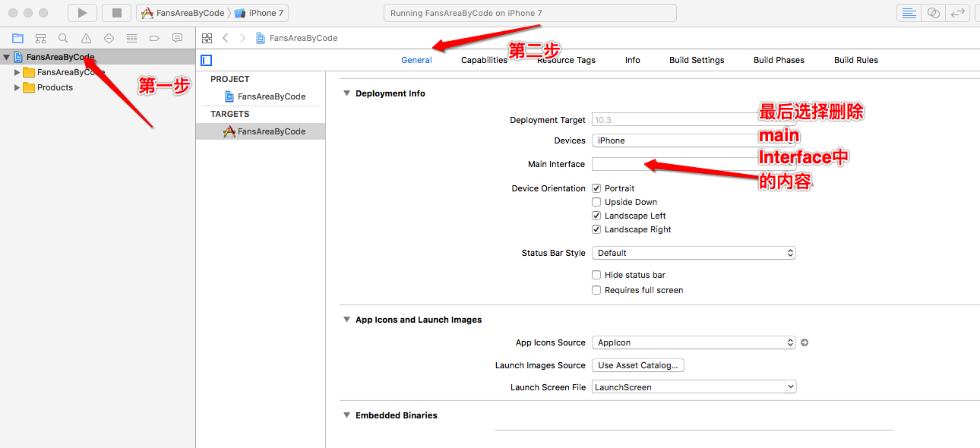The image size is (980, 448).
Task: Open the find navigator
Action: (64, 38)
